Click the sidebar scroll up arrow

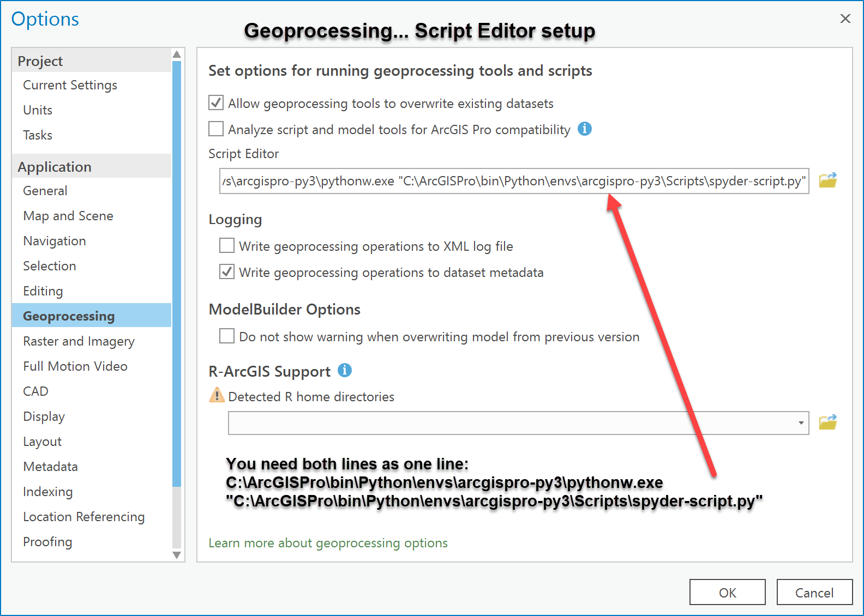[177, 54]
